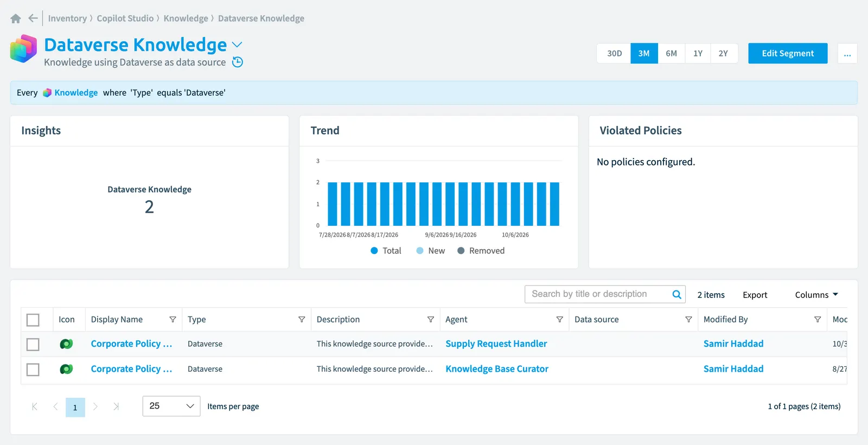Click the home icon in breadcrumb
The width and height of the screenshot is (868, 445).
pos(16,18)
